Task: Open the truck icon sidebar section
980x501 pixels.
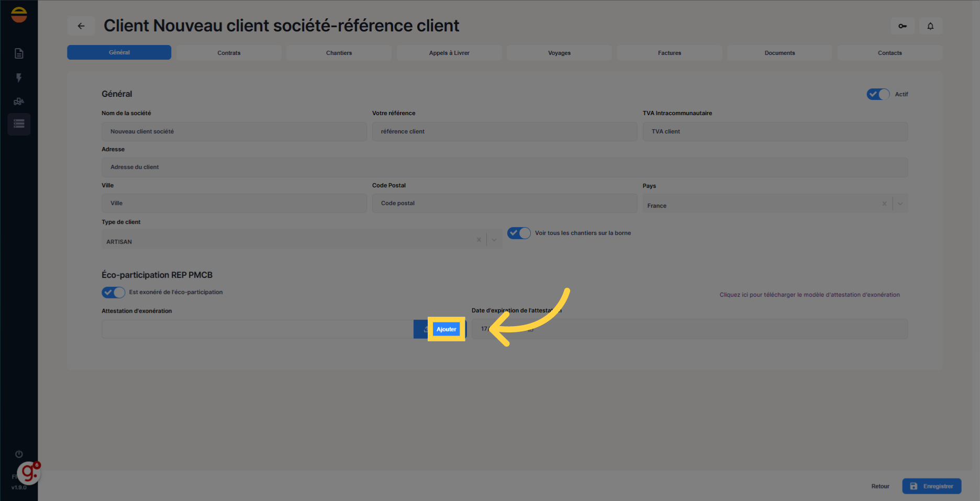Action: coord(19,102)
